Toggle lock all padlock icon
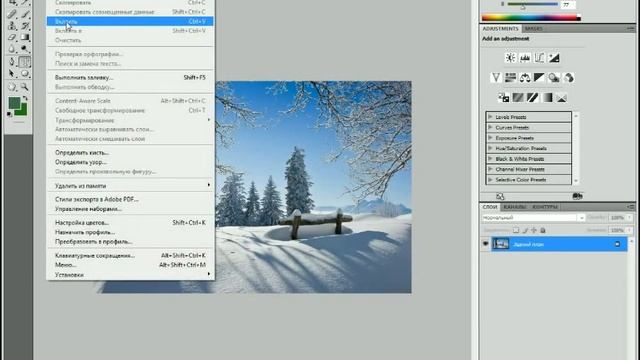 (543, 230)
